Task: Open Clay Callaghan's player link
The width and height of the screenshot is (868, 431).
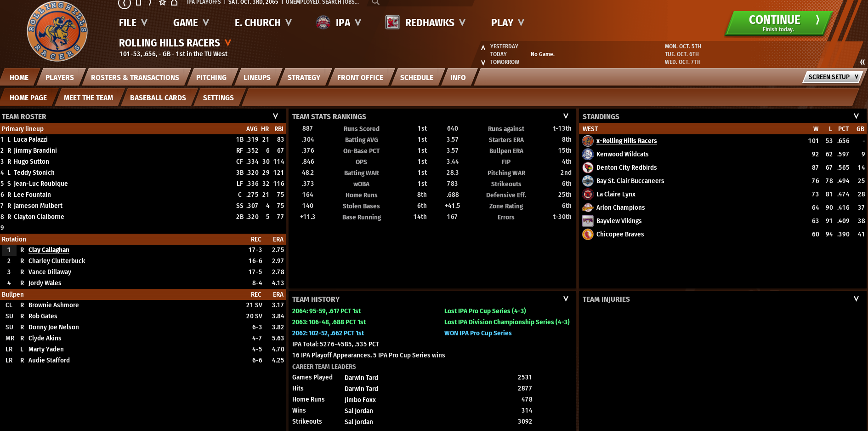Action: point(49,250)
